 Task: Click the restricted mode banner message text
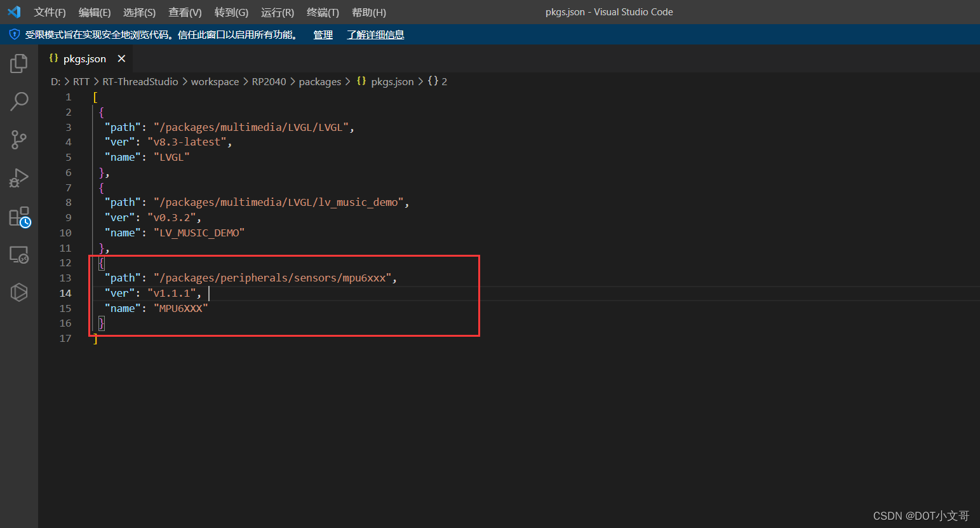(x=161, y=35)
